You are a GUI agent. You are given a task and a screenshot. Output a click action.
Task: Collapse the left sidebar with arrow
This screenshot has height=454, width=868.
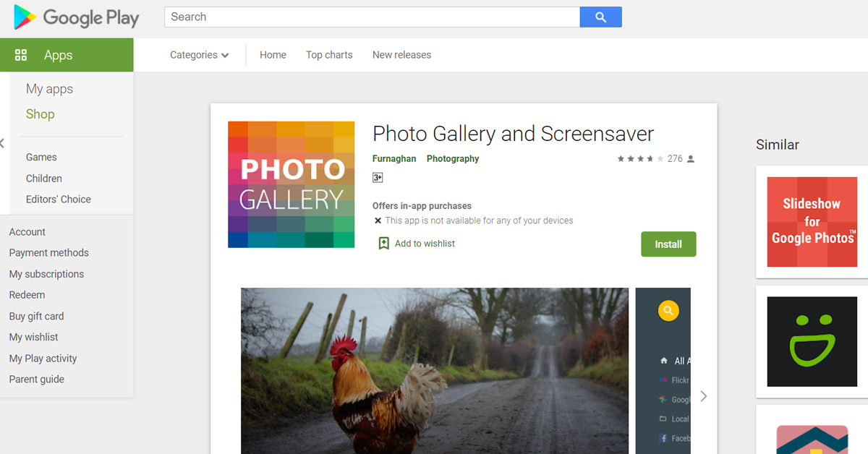pos(3,143)
